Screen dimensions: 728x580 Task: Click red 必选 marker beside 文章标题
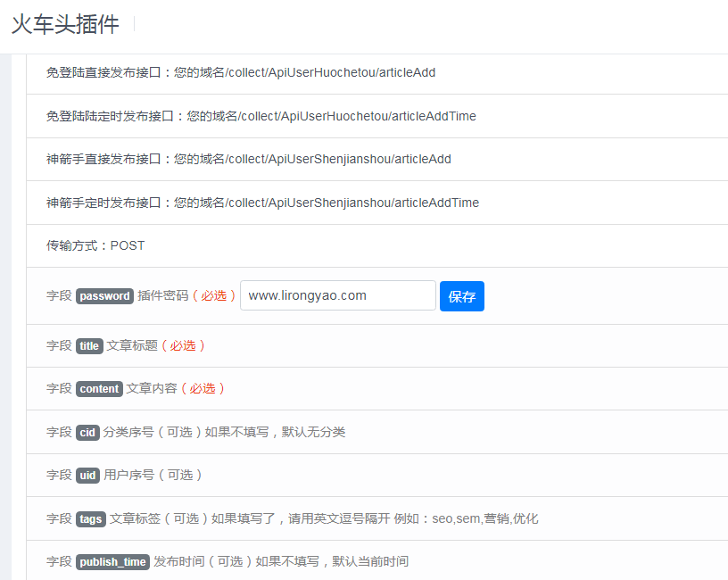[x=183, y=345]
